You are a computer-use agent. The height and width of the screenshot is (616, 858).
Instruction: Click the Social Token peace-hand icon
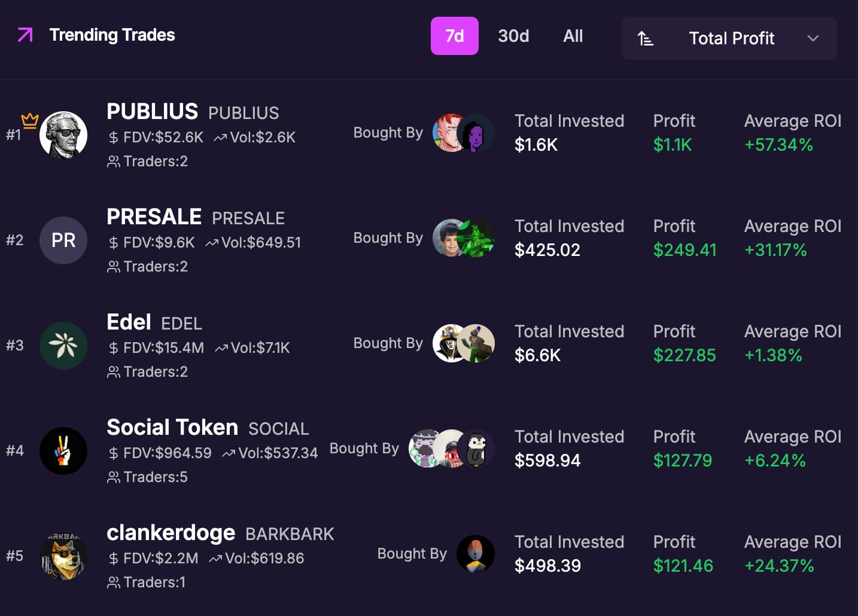[63, 451]
